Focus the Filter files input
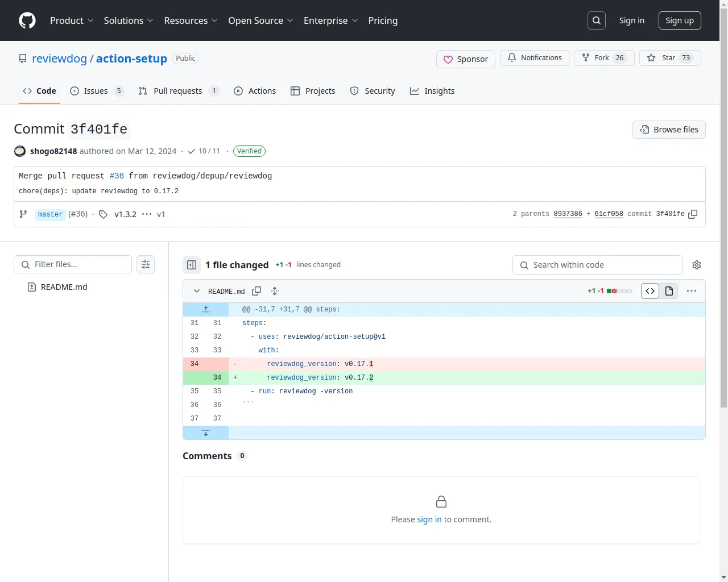Image resolution: width=728 pixels, height=582 pixels. pos(73,264)
